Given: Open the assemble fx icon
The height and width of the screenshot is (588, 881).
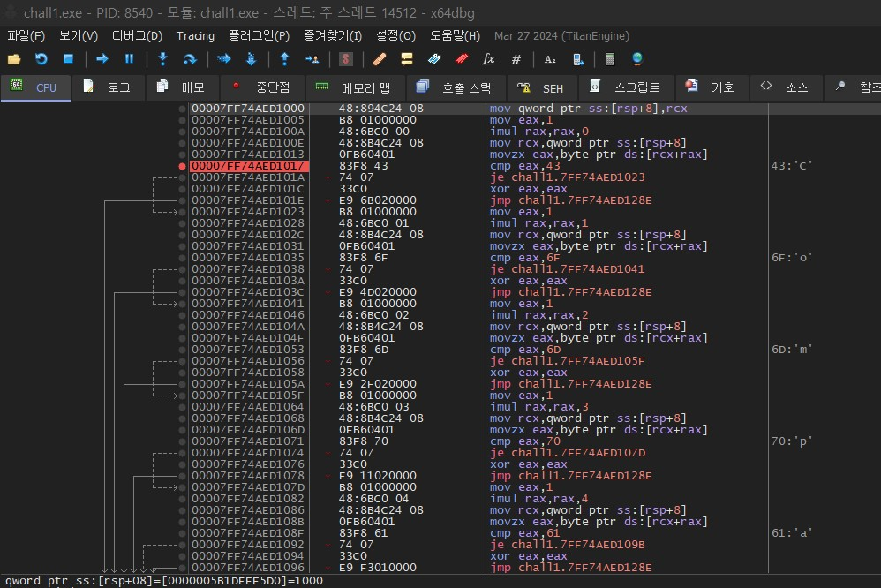Looking at the screenshot, I should coord(487,59).
